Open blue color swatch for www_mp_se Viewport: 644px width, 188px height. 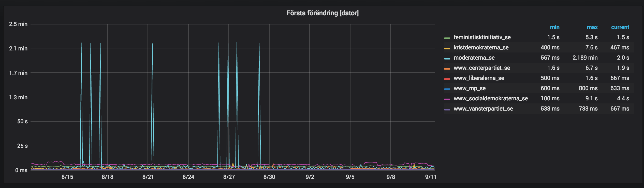(x=447, y=89)
